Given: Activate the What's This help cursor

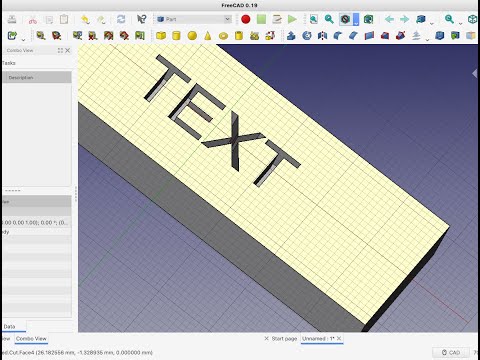Looking at the screenshot, I should click(x=141, y=19).
